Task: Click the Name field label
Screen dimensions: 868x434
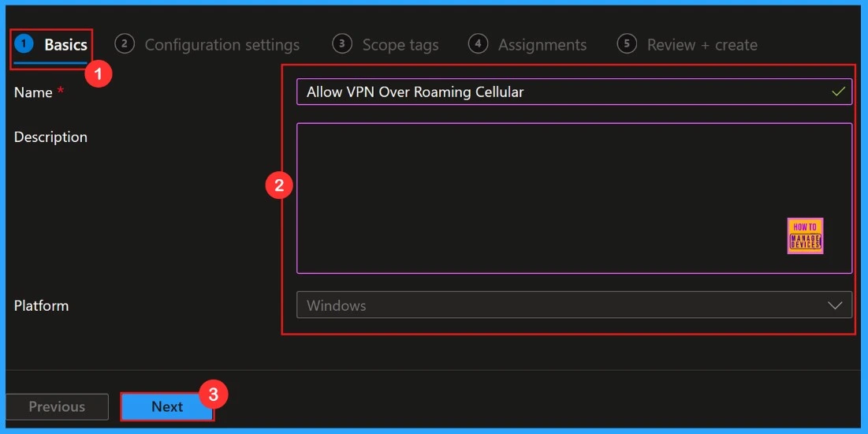Action: [x=33, y=92]
